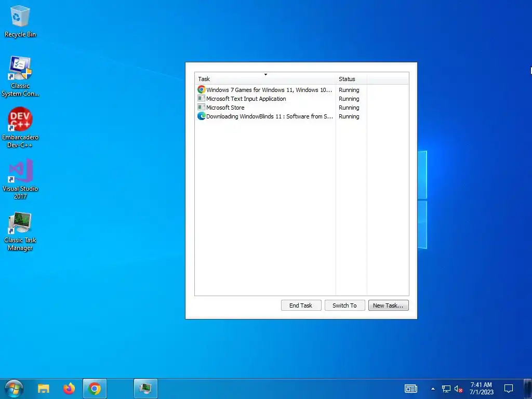
Task: Open File Explorer from the taskbar
Action: [x=44, y=389]
